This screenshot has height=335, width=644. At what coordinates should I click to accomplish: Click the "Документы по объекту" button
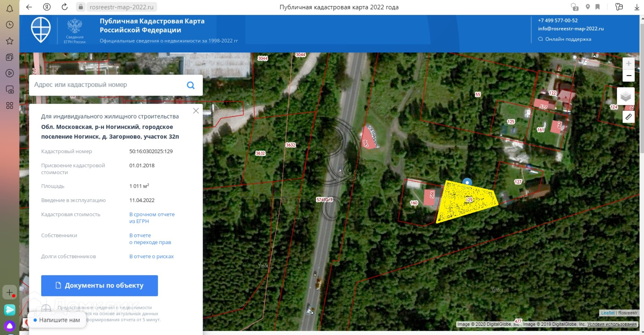(100, 286)
